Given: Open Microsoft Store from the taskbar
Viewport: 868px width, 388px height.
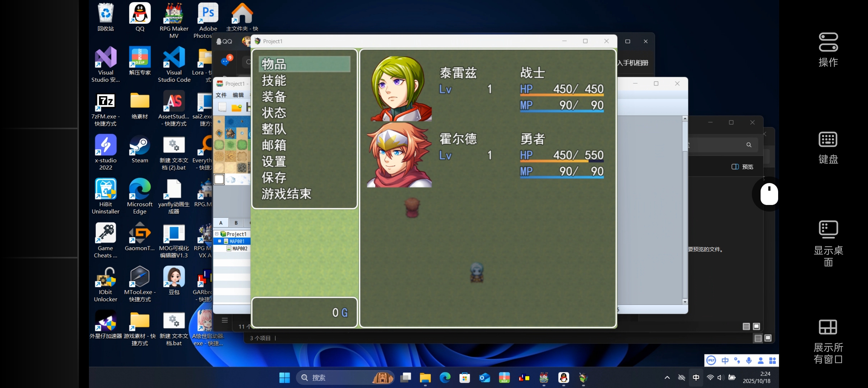Looking at the screenshot, I should point(465,378).
